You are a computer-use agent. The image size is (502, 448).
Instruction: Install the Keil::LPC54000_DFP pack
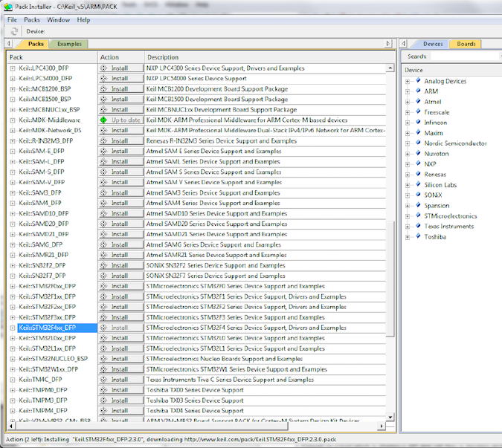coord(121,78)
